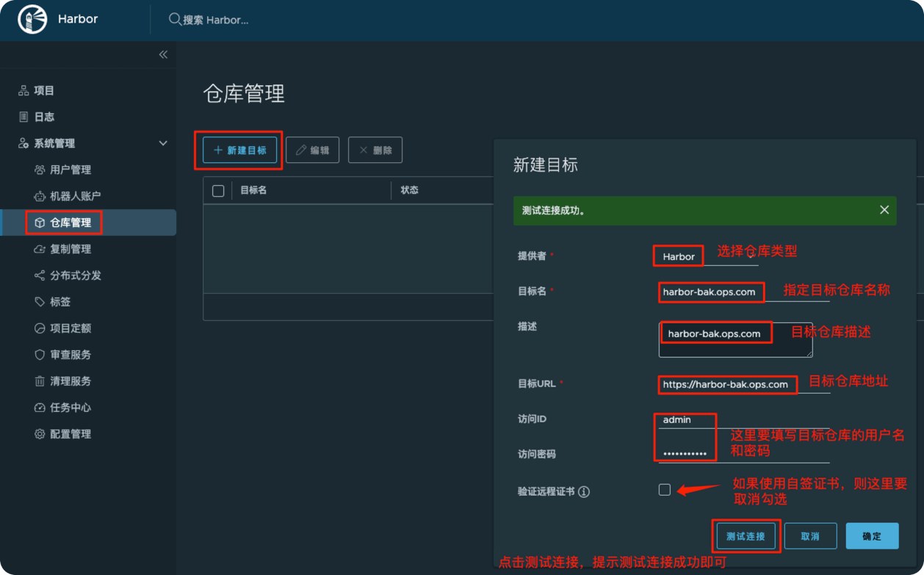The width and height of the screenshot is (924, 575).
Task: Click the 分布式分发 share icon
Action: (40, 275)
